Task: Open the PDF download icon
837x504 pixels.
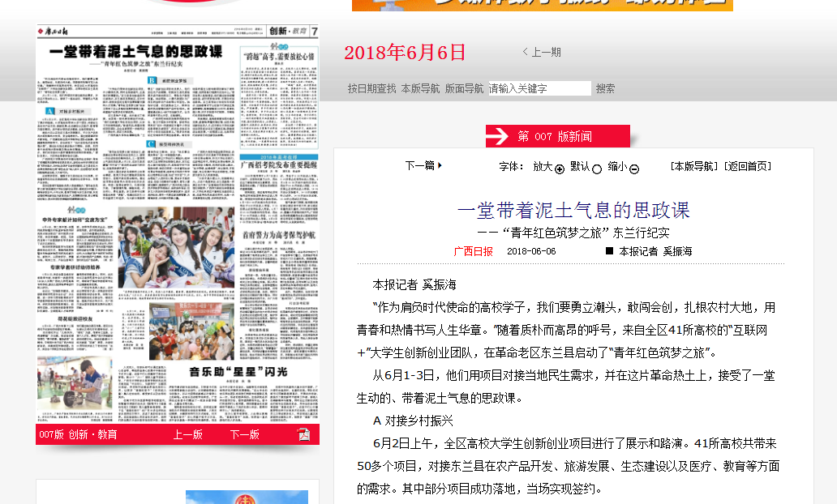Action: [303, 434]
